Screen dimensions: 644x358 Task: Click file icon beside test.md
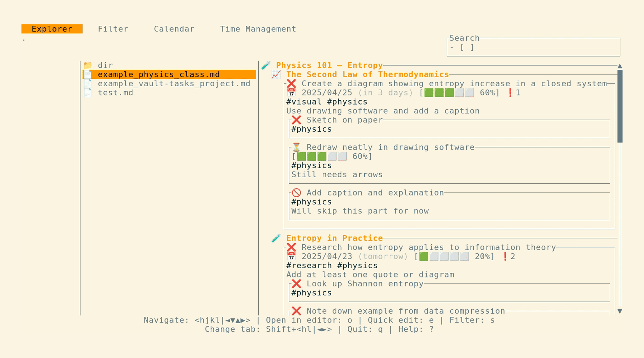click(88, 93)
